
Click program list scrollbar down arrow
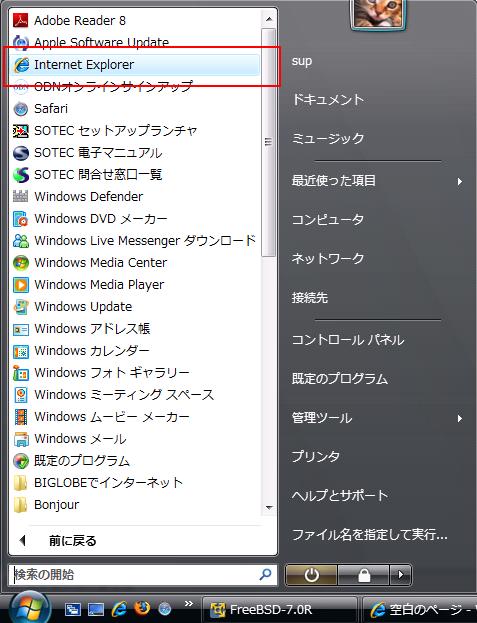pyautogui.click(x=269, y=507)
